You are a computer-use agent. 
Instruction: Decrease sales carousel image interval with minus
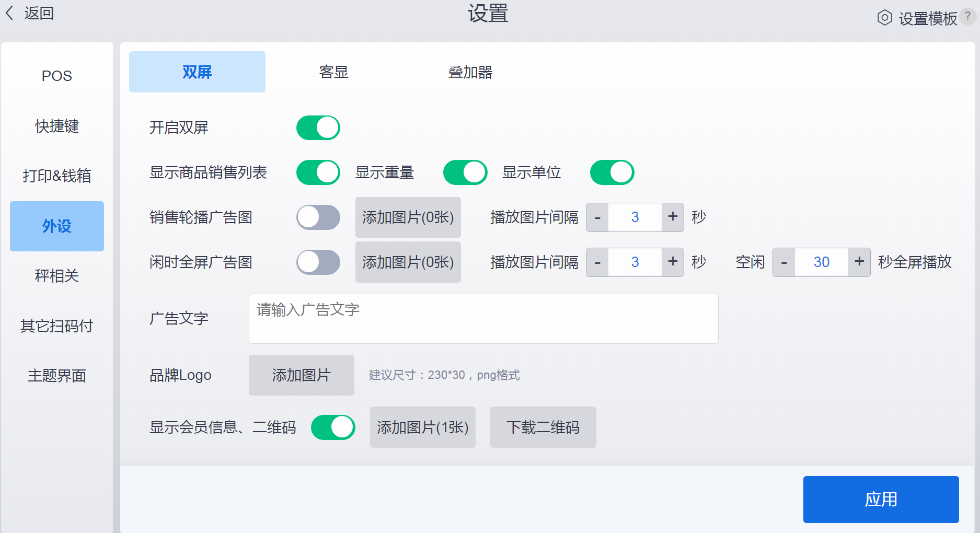tap(597, 217)
